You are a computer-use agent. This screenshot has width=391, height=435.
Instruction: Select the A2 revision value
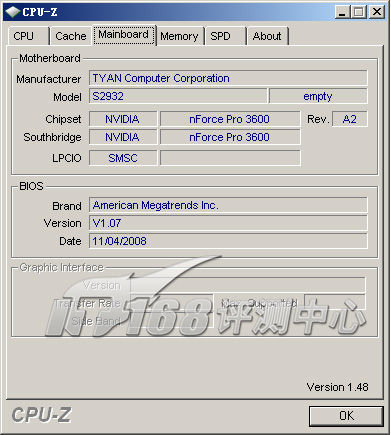point(350,119)
